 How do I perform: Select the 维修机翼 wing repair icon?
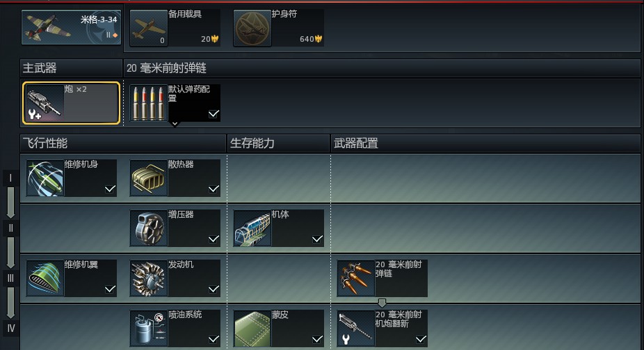coord(45,278)
